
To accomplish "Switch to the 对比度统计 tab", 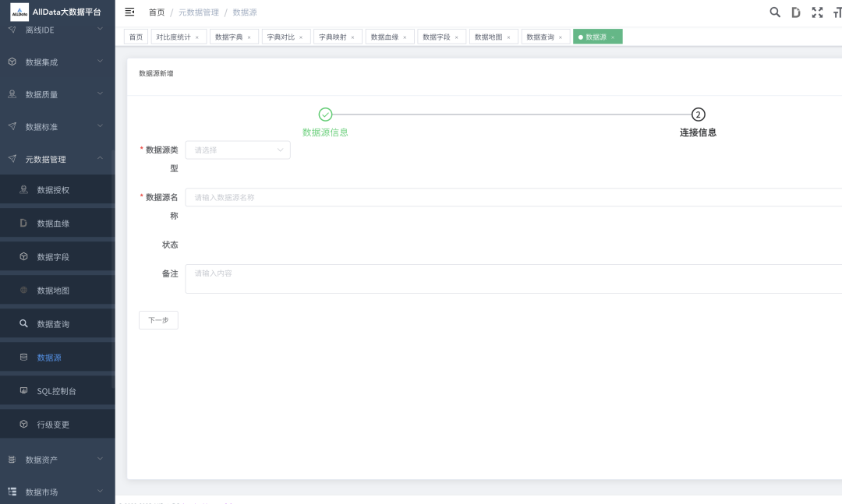I will pos(173,37).
